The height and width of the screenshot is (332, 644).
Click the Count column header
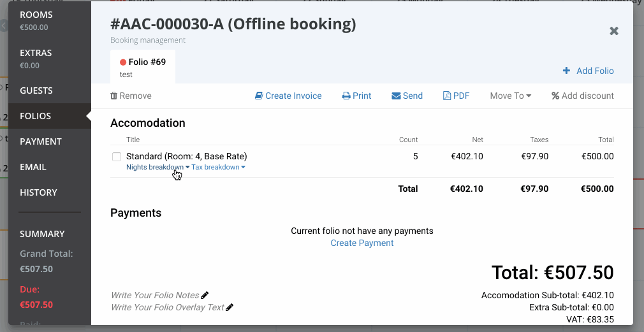408,140
